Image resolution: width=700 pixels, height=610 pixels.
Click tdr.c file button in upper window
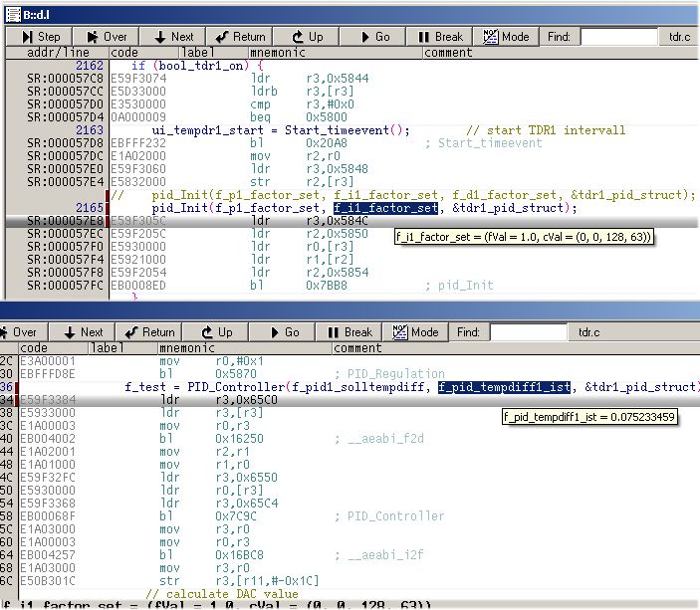coord(679,37)
